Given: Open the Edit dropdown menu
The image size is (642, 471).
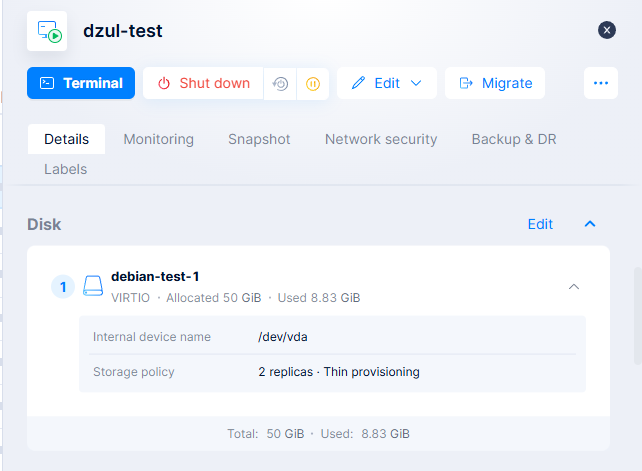Looking at the screenshot, I should [387, 83].
